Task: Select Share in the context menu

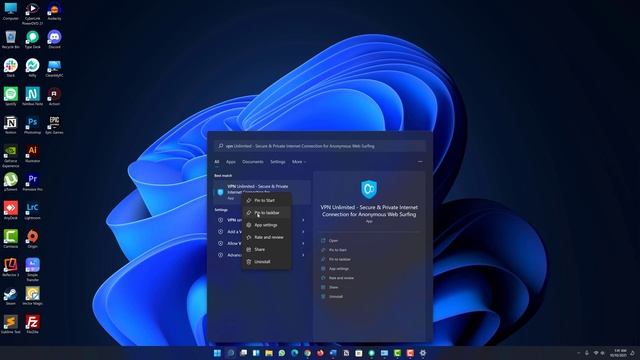Action: (260, 249)
